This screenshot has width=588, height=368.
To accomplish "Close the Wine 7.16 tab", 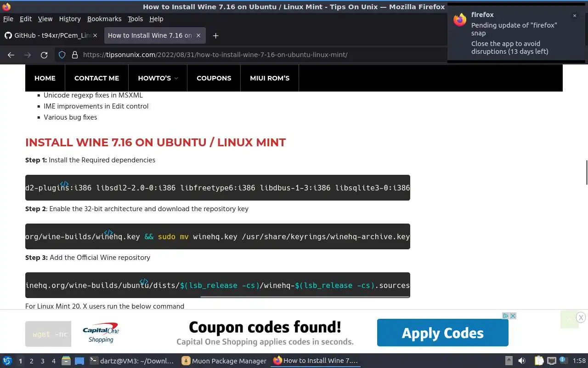I will [x=198, y=35].
